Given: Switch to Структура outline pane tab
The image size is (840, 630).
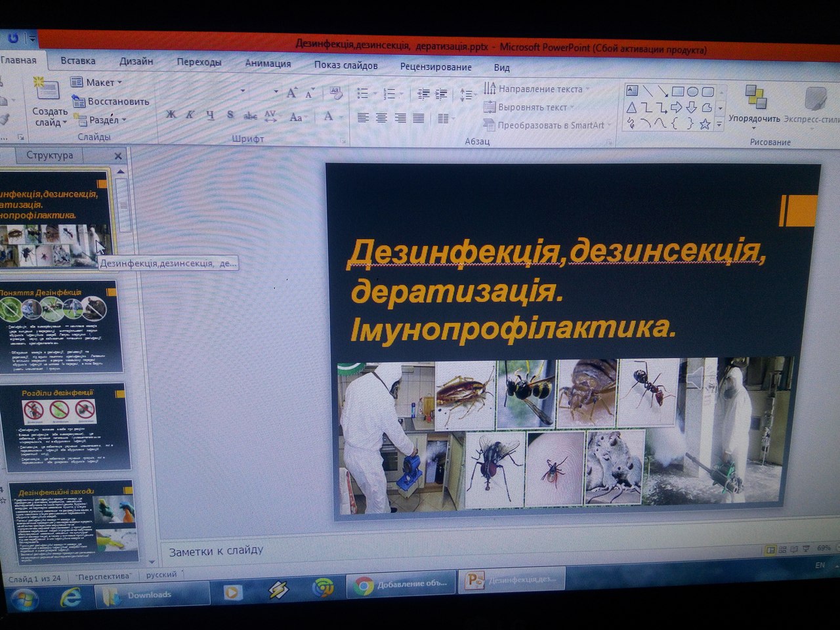Looking at the screenshot, I should pyautogui.click(x=50, y=156).
